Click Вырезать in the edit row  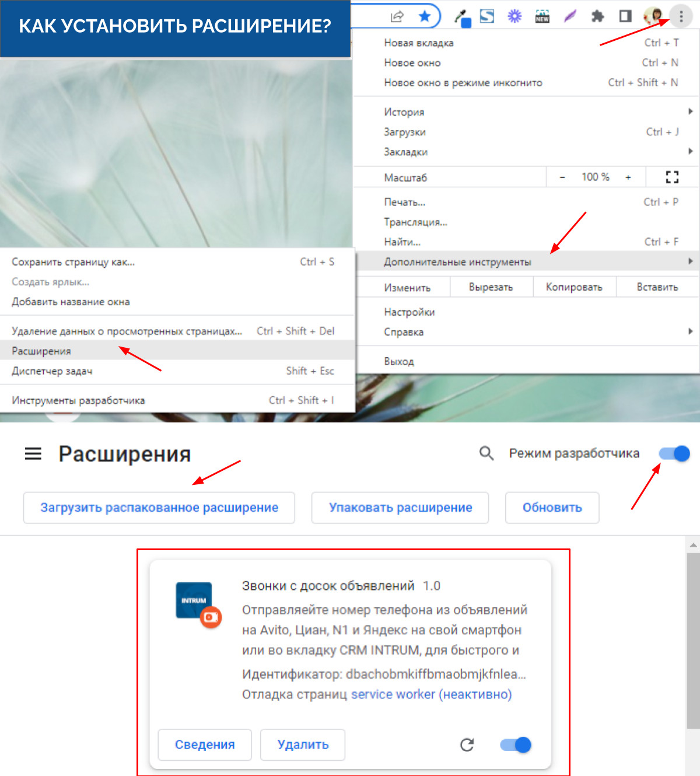click(x=491, y=287)
